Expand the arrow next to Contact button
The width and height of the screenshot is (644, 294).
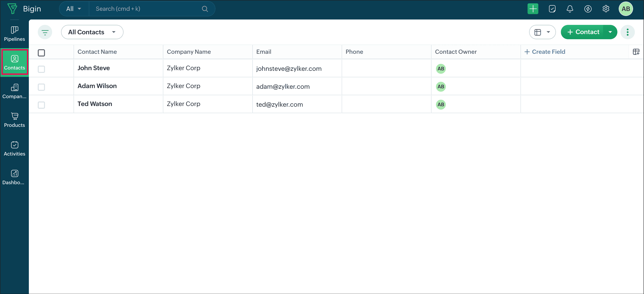tap(610, 32)
